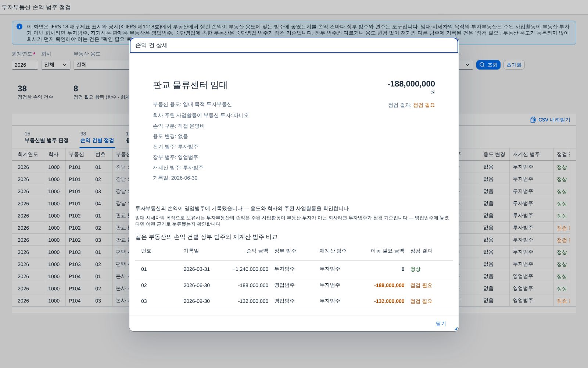588x368 pixels.
Task: Click row 01 date 2026-03-31 in dialog
Action: pyautogui.click(x=197, y=269)
